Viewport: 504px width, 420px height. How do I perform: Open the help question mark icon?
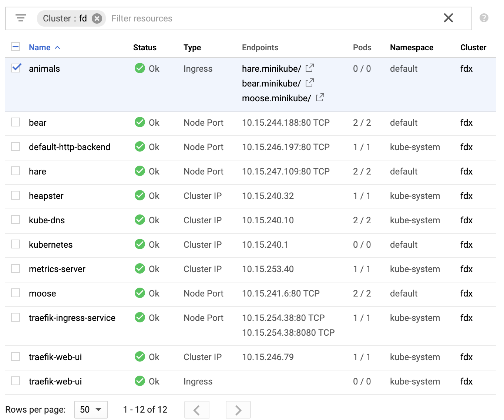tap(484, 18)
